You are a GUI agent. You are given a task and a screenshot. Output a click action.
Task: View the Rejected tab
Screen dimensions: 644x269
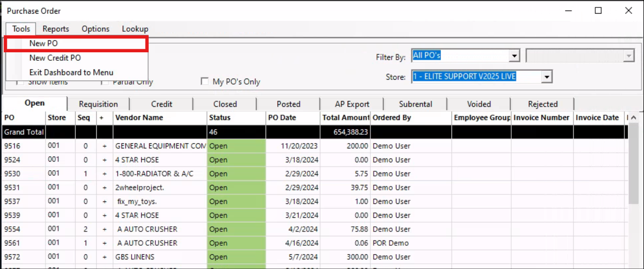click(542, 104)
